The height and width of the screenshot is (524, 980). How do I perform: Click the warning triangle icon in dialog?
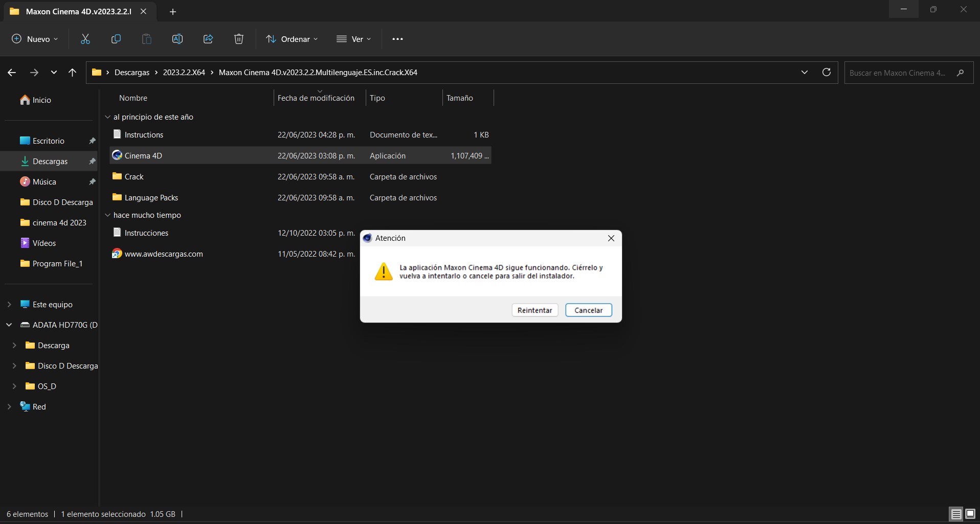pyautogui.click(x=384, y=271)
